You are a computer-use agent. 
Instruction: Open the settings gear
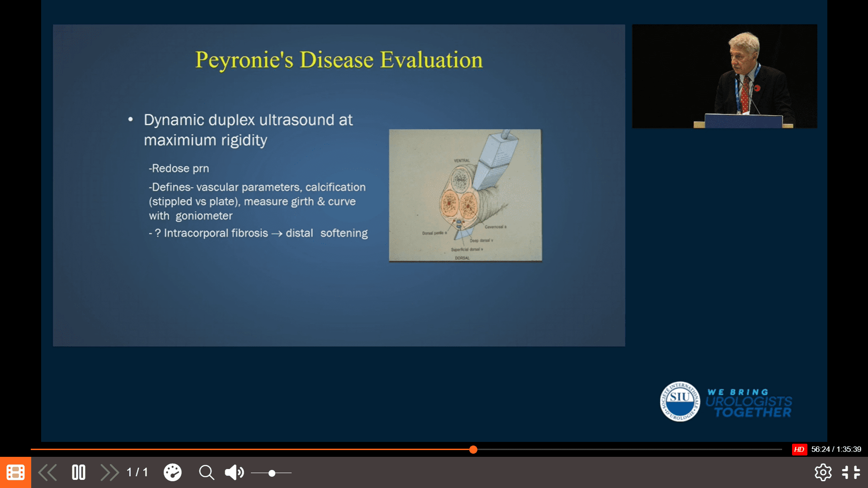point(823,473)
